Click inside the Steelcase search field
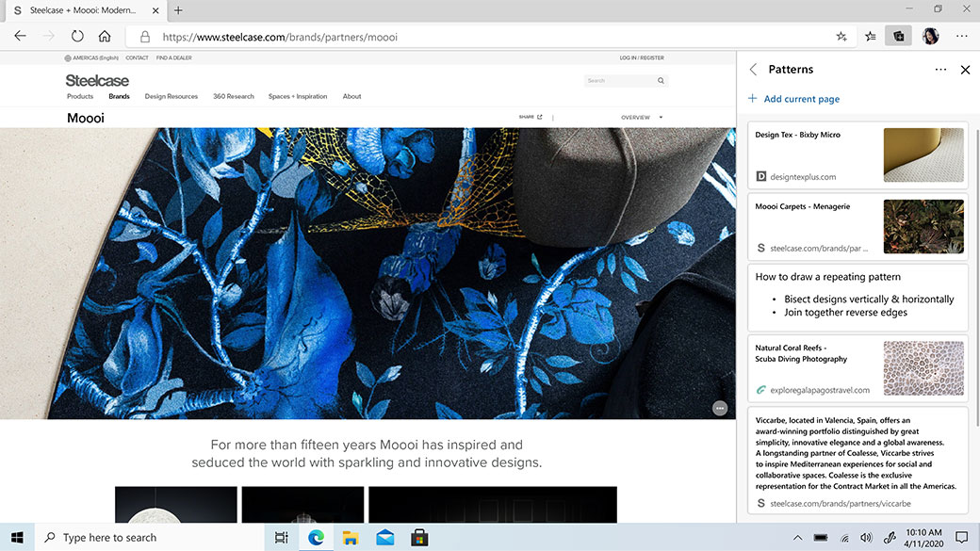 [622, 80]
